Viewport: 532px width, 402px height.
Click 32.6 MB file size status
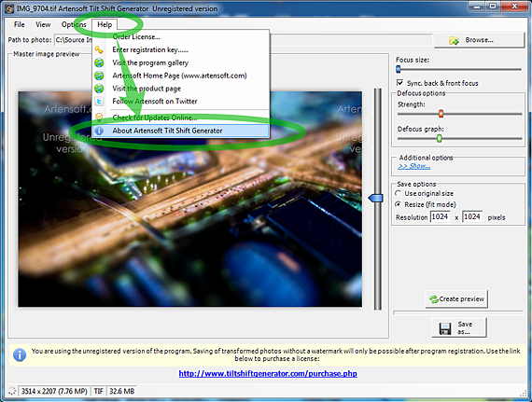[x=122, y=391]
